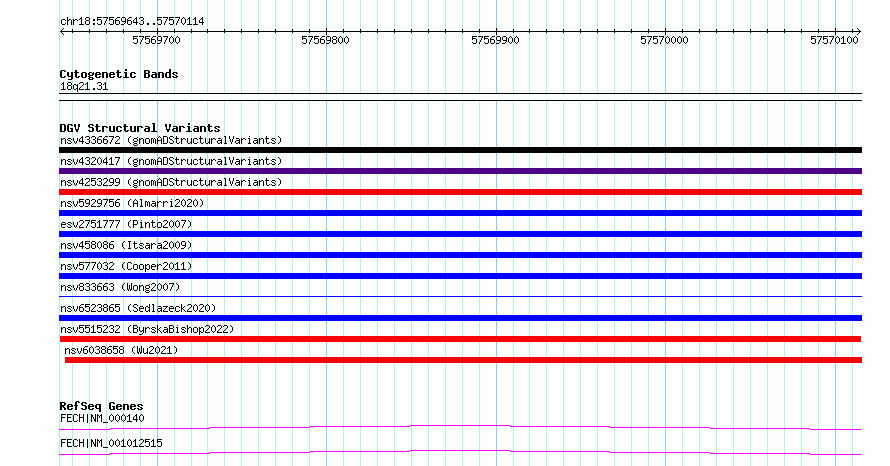Screen dimensions: 890x466
Task: Open variant nsv4336672 label
Action: click(x=171, y=140)
